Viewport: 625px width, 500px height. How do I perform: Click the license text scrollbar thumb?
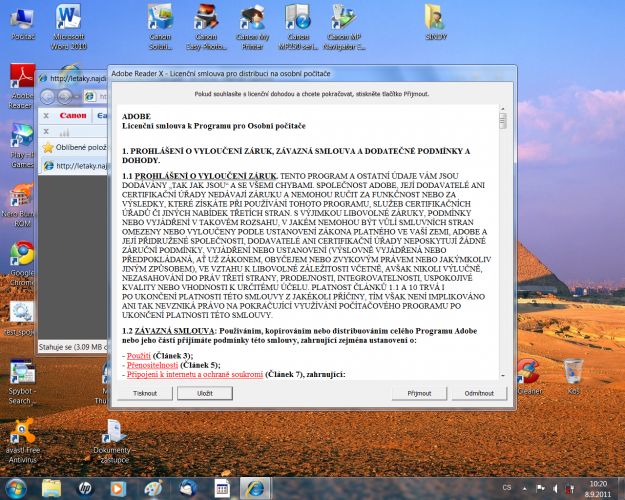[503, 121]
